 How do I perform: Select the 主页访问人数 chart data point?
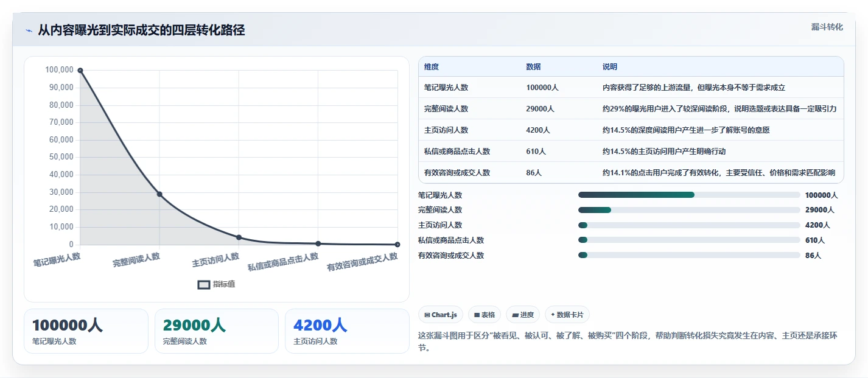pyautogui.click(x=239, y=237)
